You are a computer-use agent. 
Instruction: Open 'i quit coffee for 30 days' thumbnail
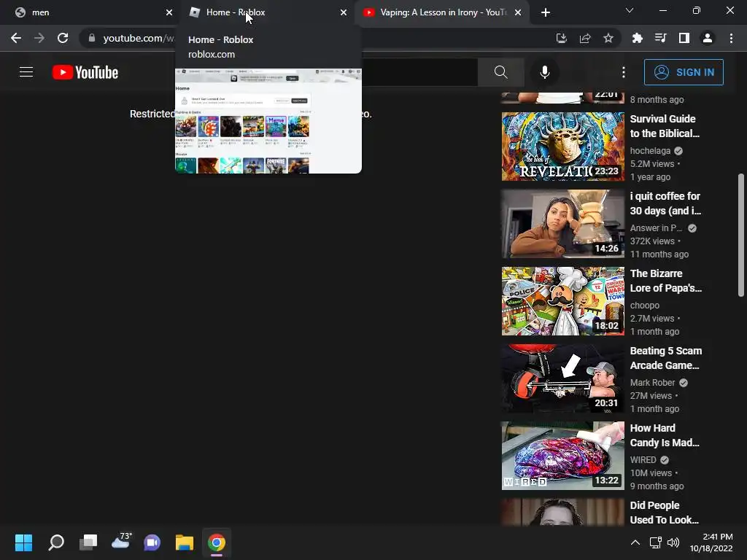[562, 224]
